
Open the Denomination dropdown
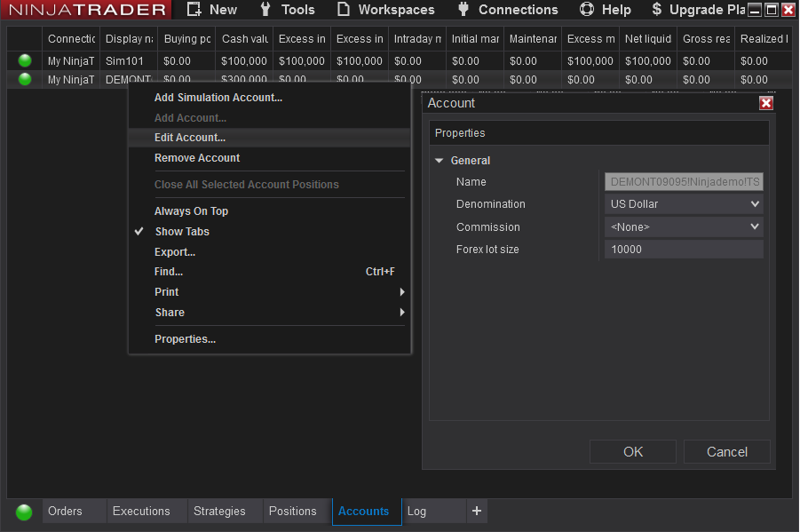pos(684,204)
